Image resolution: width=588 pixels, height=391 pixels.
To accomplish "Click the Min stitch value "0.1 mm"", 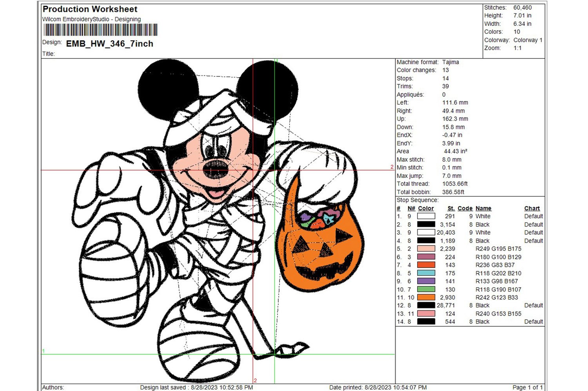I will [x=452, y=167].
